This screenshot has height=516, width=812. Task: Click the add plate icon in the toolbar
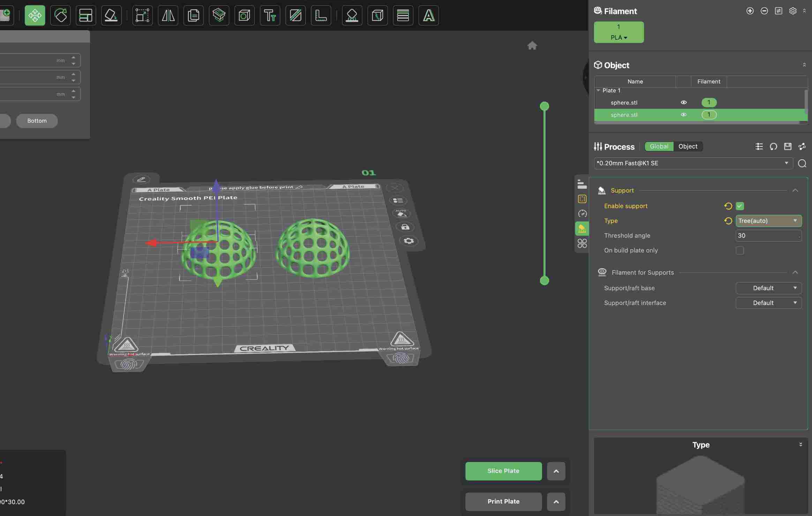tap(6, 15)
